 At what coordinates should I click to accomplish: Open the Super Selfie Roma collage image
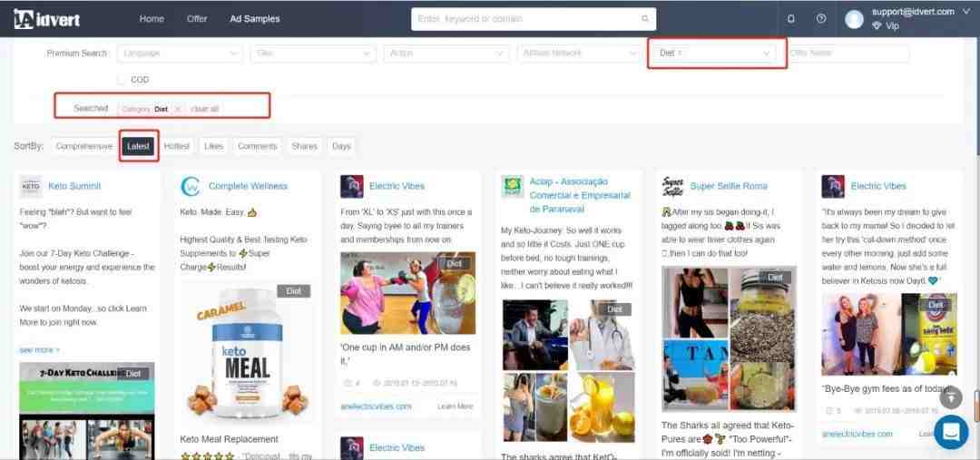(729, 338)
